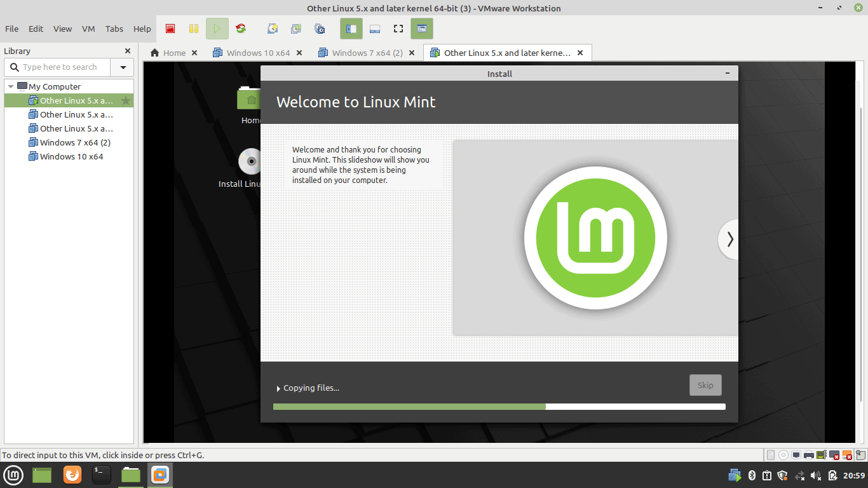Click the installation progress bar

click(499, 407)
